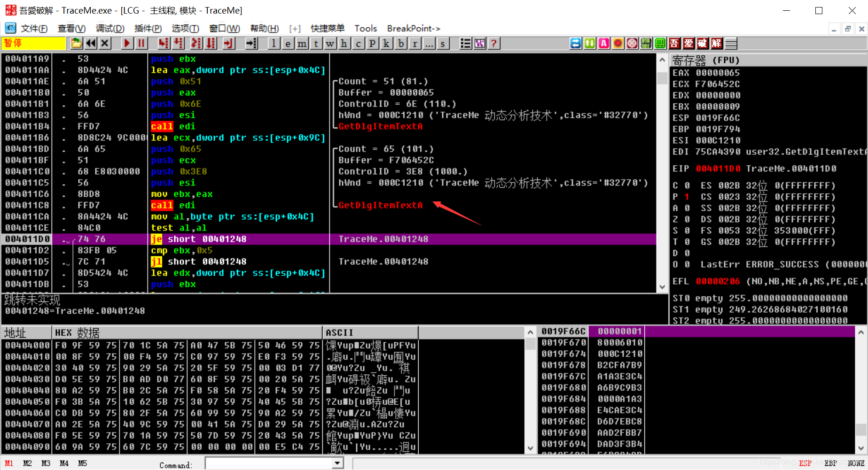Show executable modules with 'e' button
The width and height of the screenshot is (868, 470).
[288, 44]
